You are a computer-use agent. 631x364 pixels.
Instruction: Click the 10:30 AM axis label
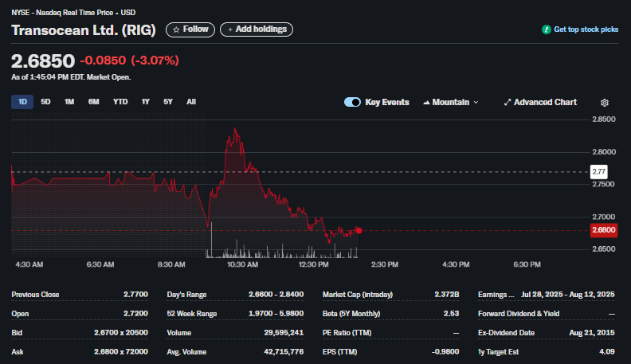[243, 264]
